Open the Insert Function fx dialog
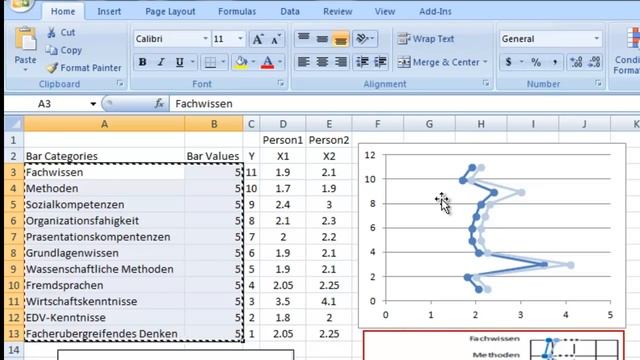Viewport: 640px width, 360px height. click(160, 104)
